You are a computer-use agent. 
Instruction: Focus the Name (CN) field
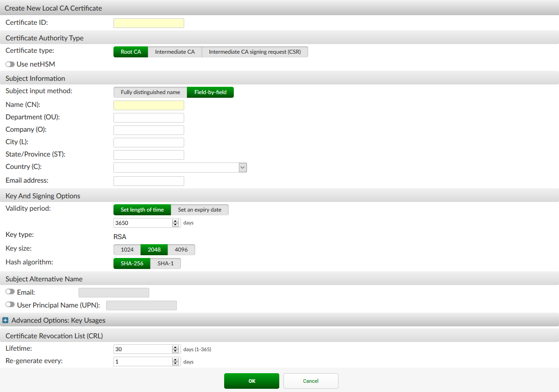point(149,105)
